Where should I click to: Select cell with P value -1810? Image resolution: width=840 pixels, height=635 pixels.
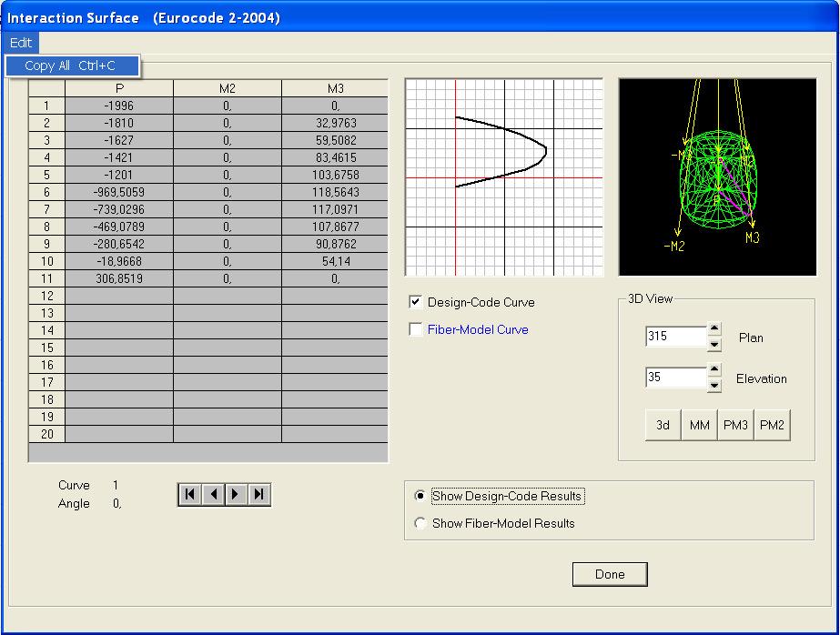coord(119,123)
